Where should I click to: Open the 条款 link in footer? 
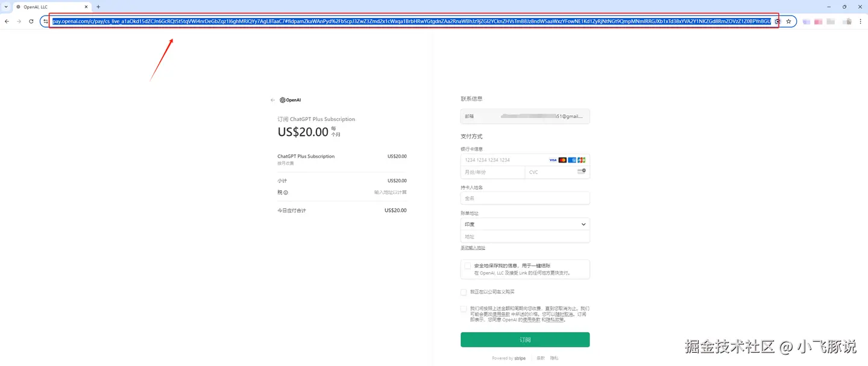541,358
